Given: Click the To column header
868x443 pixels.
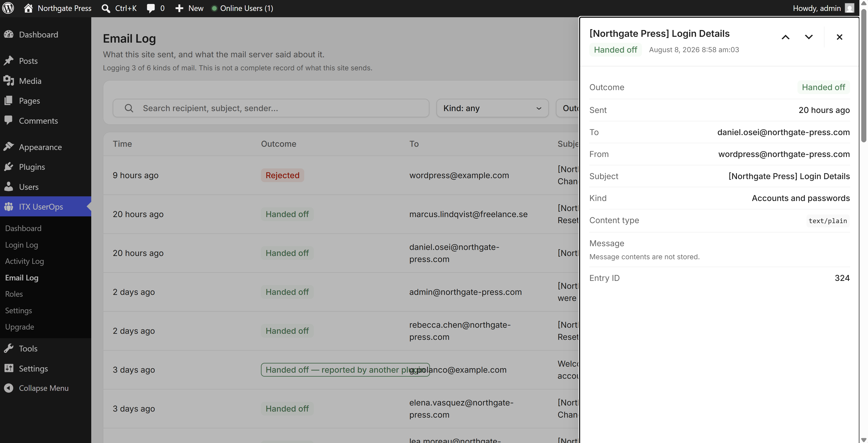Looking at the screenshot, I should click(414, 144).
